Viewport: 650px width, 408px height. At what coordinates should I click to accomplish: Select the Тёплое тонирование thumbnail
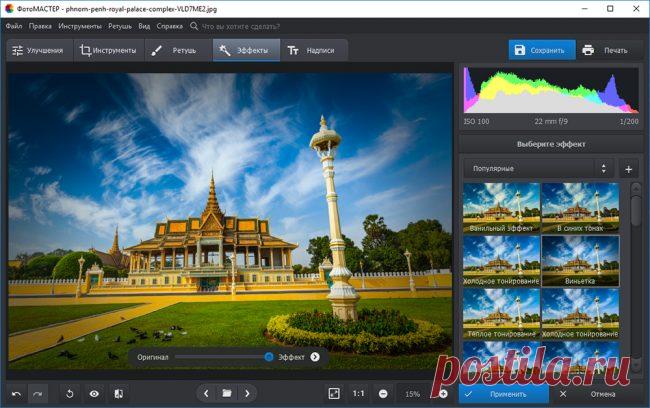(x=501, y=314)
